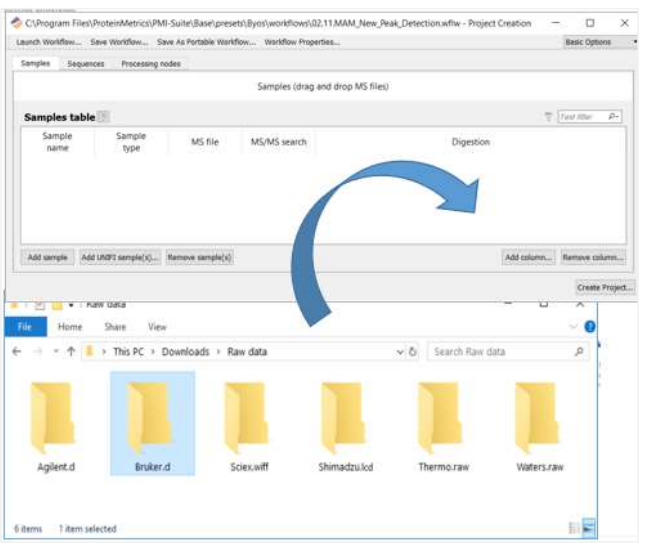Open the Share ribbon tab
653x546 pixels.
(x=115, y=327)
